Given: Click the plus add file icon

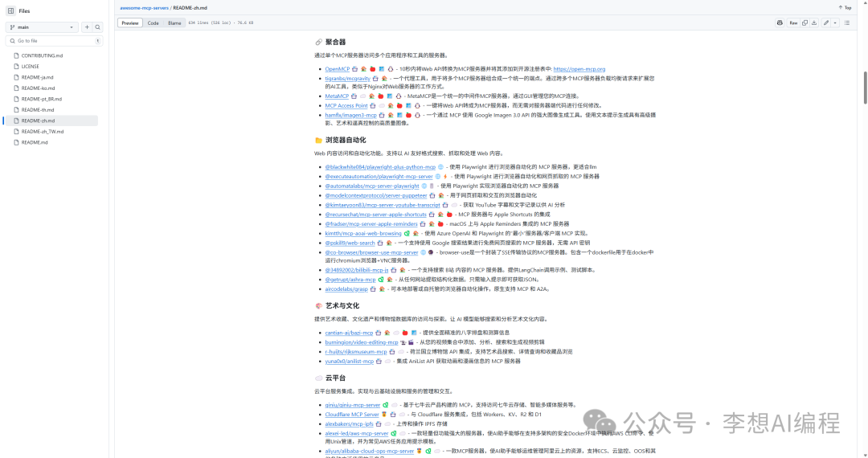Looking at the screenshot, I should pos(87,27).
